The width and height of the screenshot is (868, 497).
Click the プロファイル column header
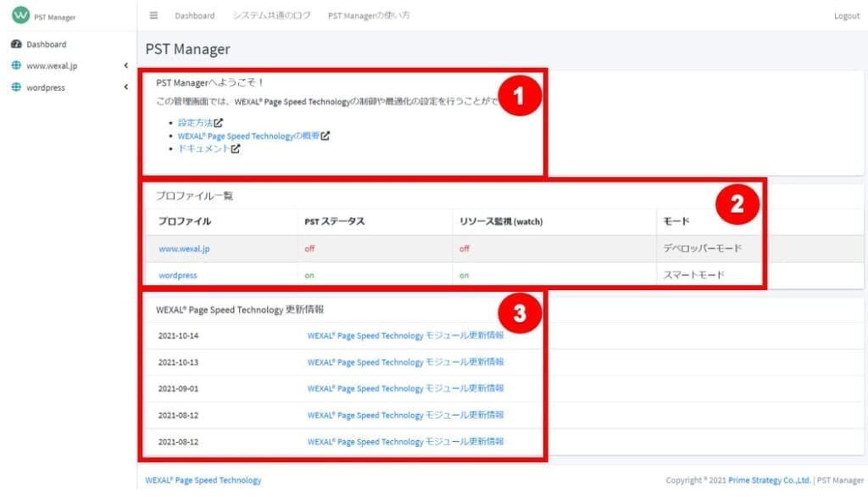coord(185,221)
